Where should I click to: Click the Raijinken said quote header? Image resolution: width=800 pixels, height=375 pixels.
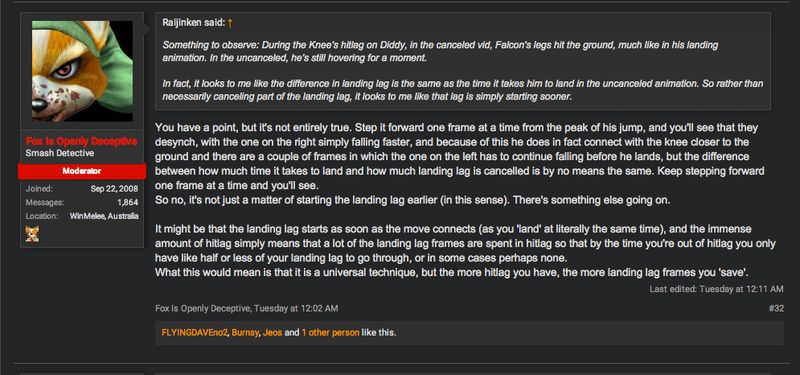pos(193,22)
